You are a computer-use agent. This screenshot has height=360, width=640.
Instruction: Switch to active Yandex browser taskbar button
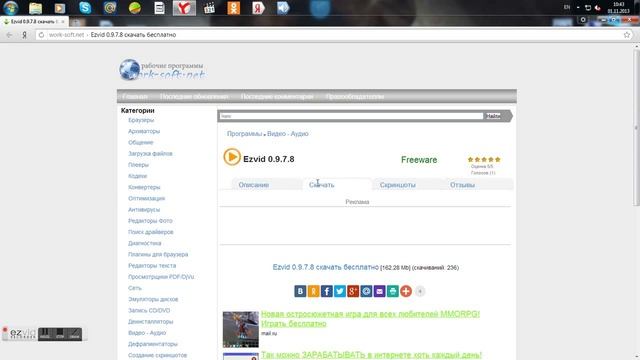pos(184,8)
